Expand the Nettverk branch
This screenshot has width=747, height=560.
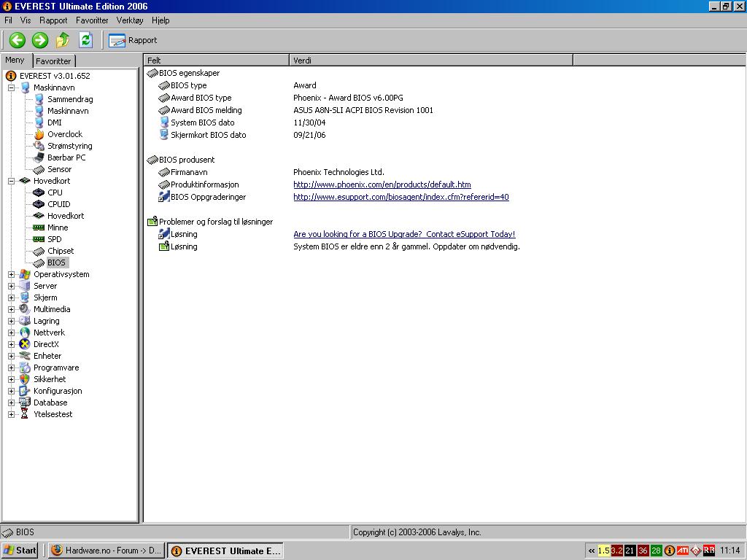tap(12, 332)
